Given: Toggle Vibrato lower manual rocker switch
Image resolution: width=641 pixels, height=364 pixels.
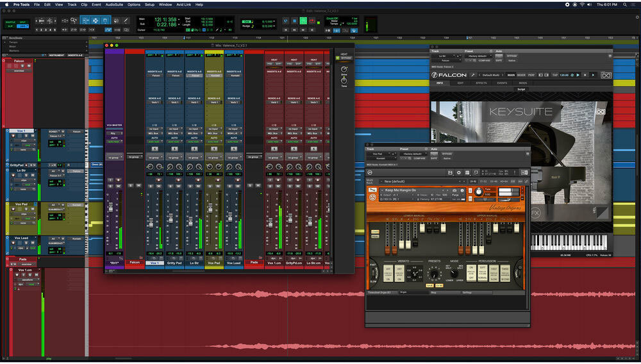Looking at the screenshot, I should (x=388, y=273).
